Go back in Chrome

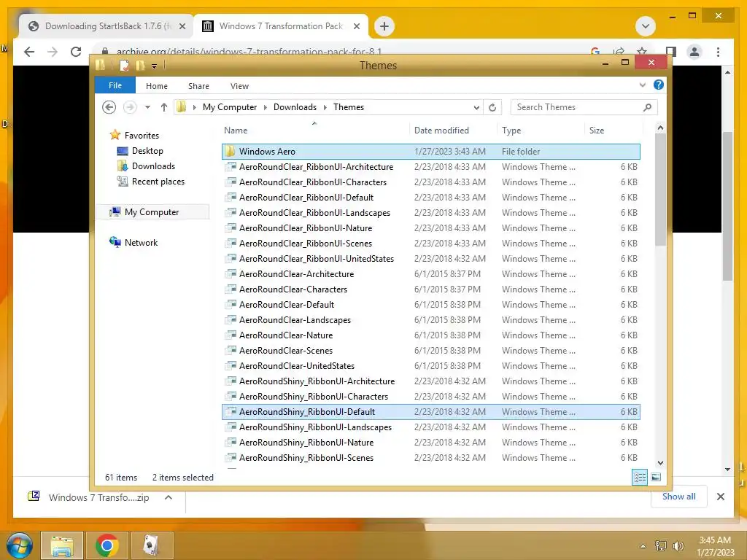tap(29, 52)
